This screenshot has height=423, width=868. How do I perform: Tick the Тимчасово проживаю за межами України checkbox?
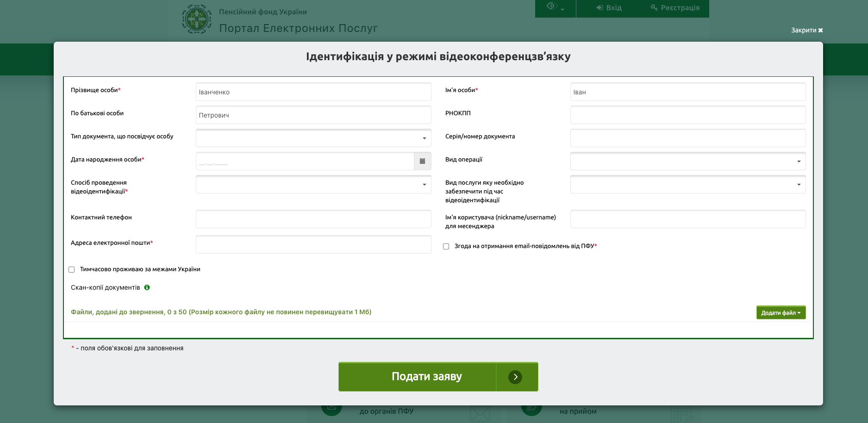click(72, 270)
